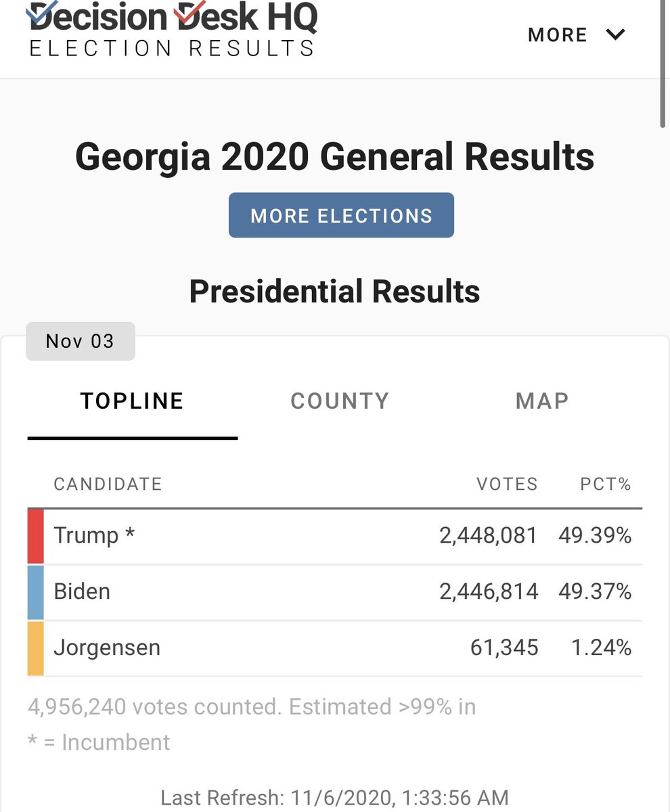Click the PCT% column header

click(x=605, y=484)
